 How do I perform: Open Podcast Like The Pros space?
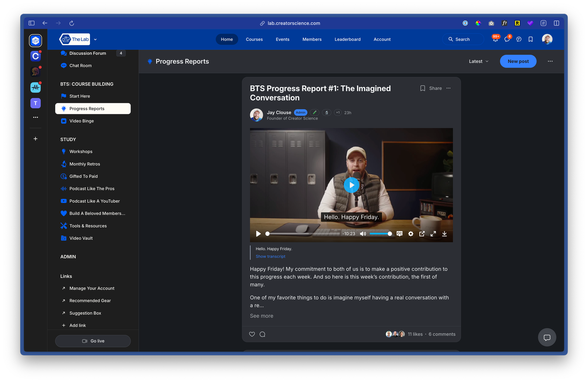tap(93, 189)
